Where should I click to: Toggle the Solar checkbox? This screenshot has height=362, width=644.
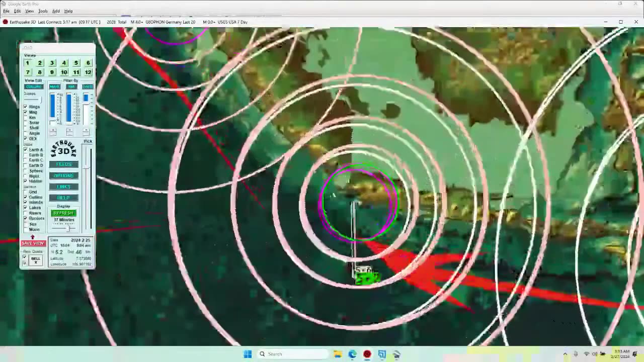pyautogui.click(x=26, y=123)
